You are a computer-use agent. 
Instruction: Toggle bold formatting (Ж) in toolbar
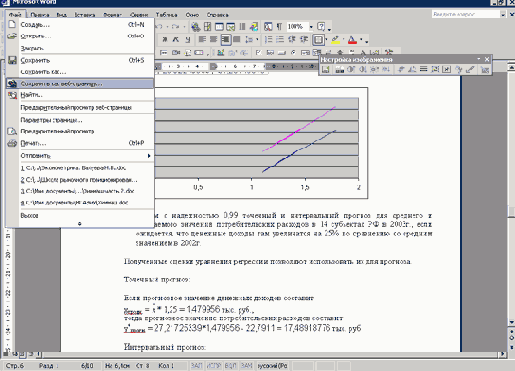pyautogui.click(x=165, y=40)
